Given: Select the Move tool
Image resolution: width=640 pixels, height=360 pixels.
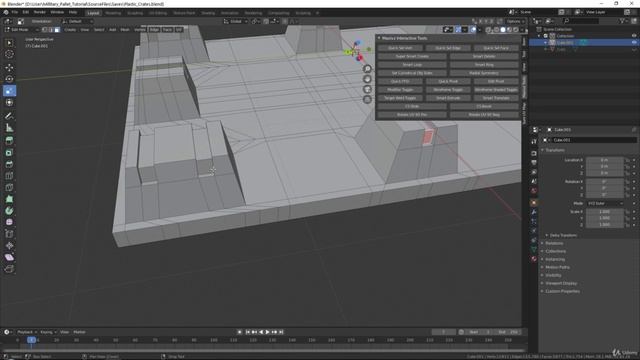Looking at the screenshot, I should click(x=9, y=67).
